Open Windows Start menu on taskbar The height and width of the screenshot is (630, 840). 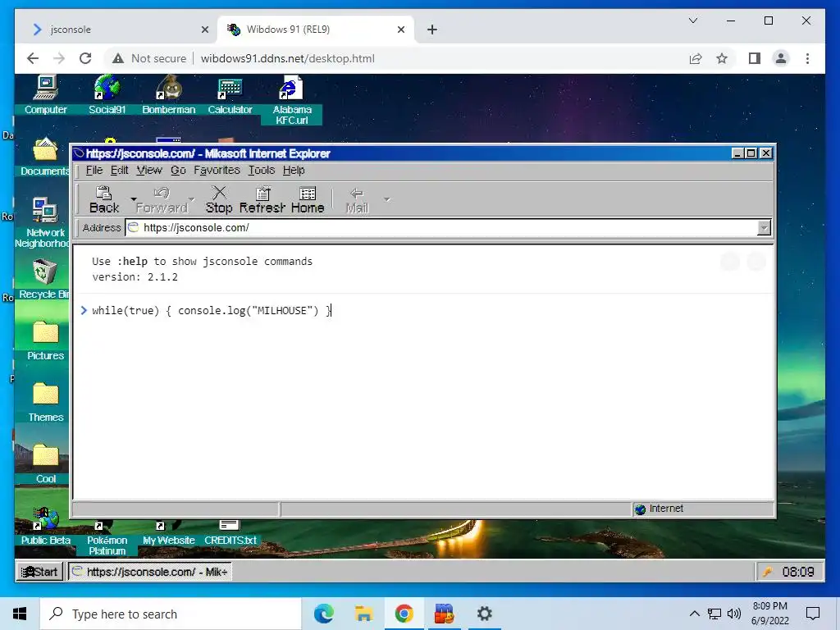pyautogui.click(x=20, y=614)
